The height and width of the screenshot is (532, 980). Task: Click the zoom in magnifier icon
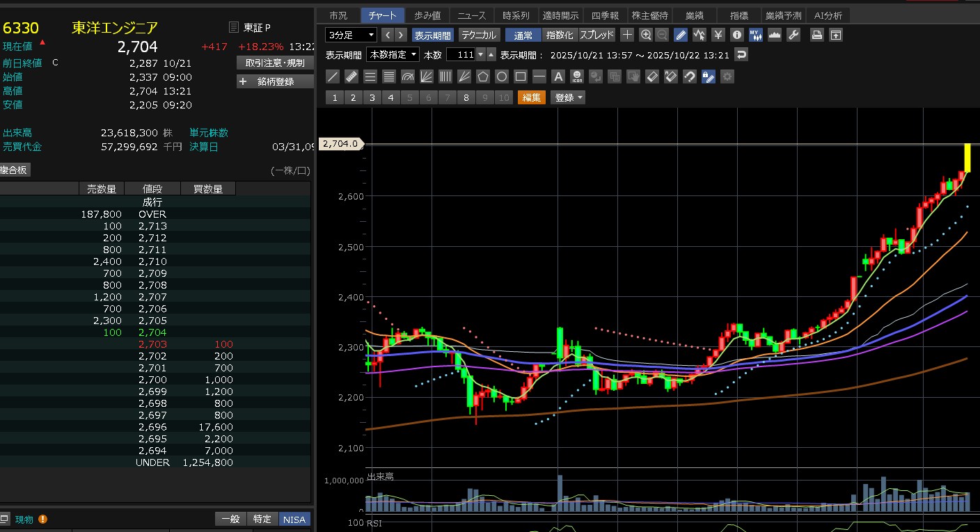click(646, 35)
